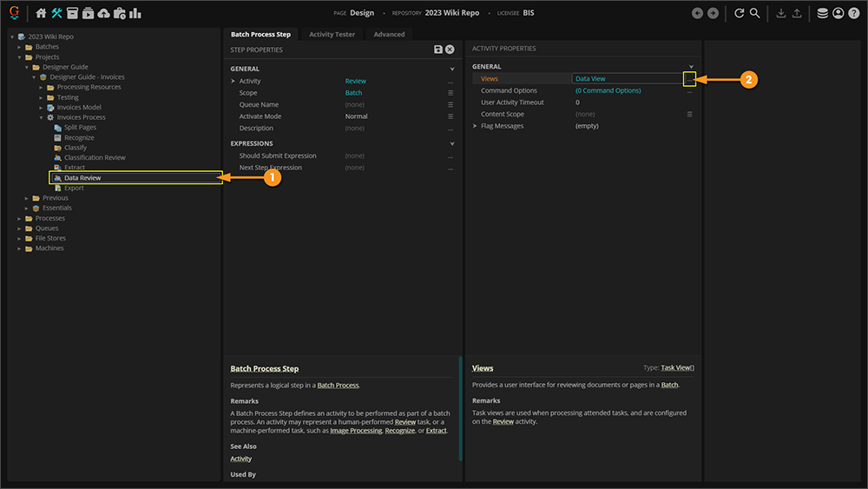Open the Home page icon
This screenshot has height=489, width=868.
[x=41, y=13]
